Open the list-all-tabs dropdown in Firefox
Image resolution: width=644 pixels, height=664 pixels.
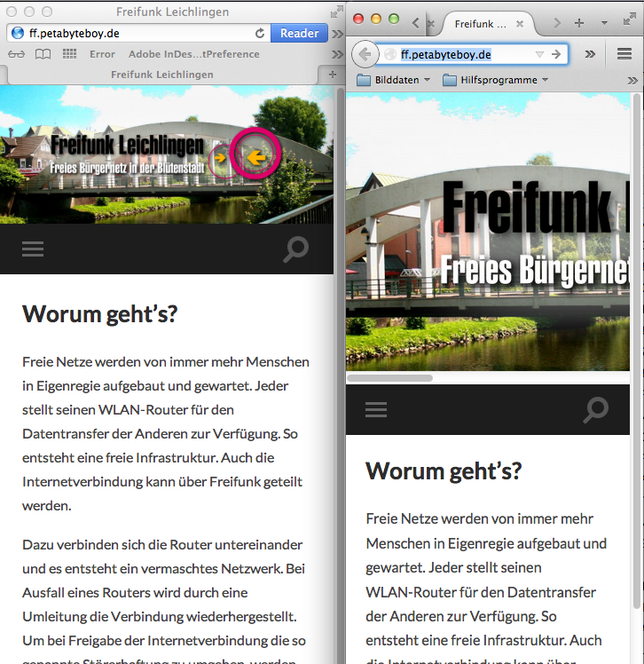pyautogui.click(x=604, y=23)
